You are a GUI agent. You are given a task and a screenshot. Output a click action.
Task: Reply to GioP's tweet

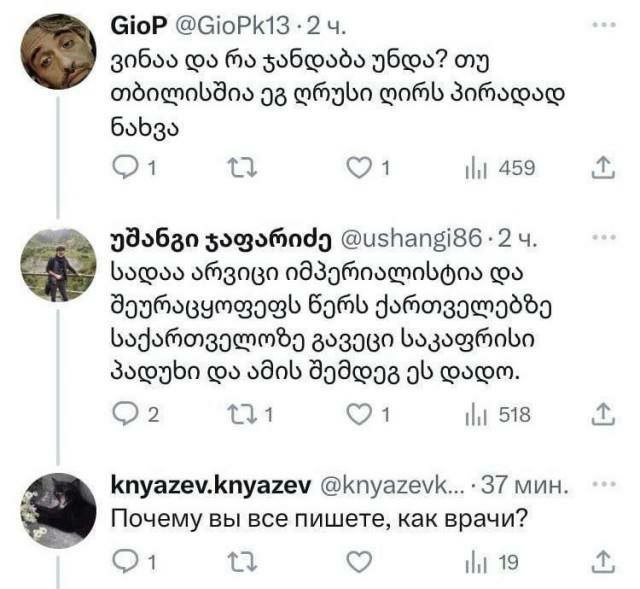click(x=121, y=169)
